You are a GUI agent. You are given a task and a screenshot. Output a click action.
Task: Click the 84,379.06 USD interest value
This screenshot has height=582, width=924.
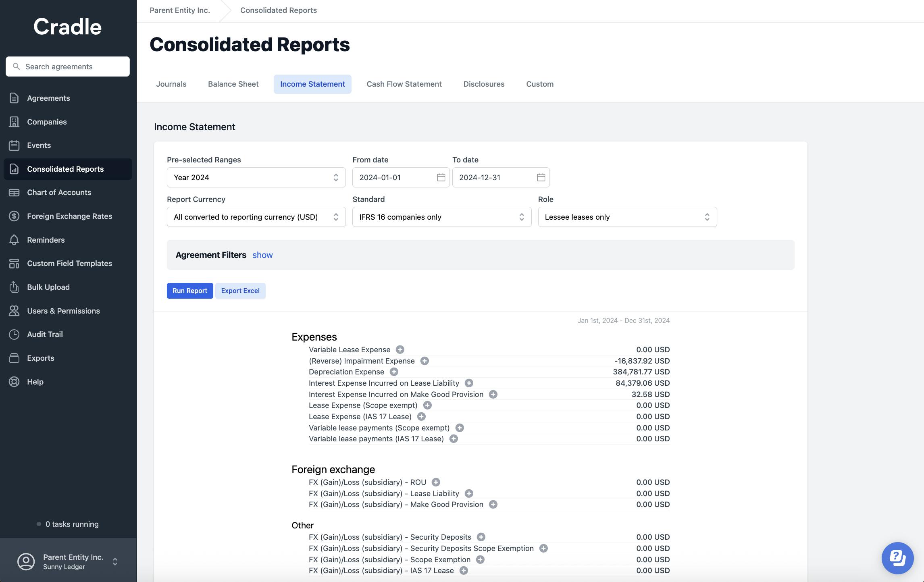(643, 383)
